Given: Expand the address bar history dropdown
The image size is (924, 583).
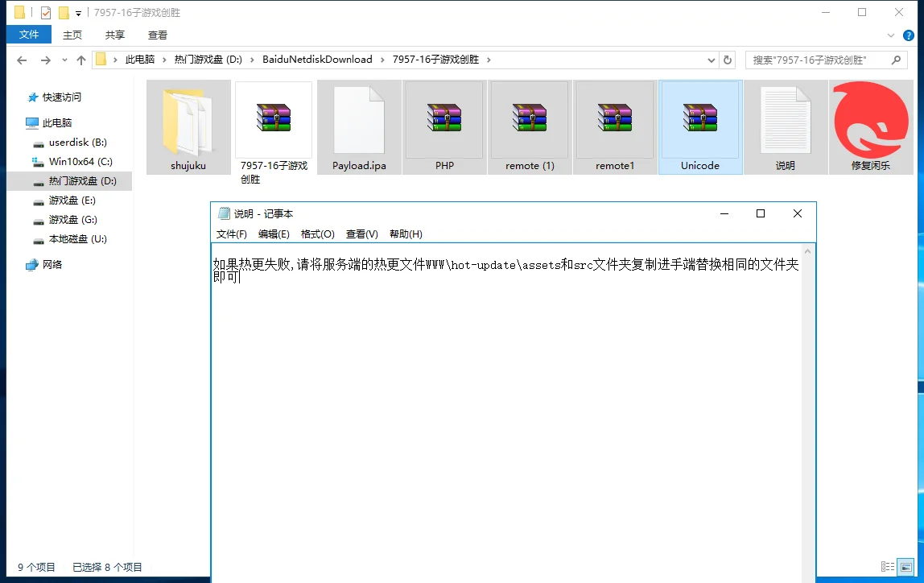Looking at the screenshot, I should (711, 60).
